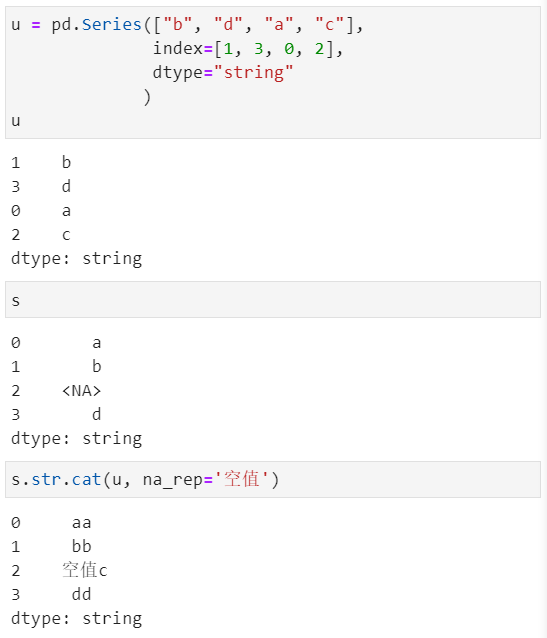
Task: Click the output value aa
Action: point(81,522)
